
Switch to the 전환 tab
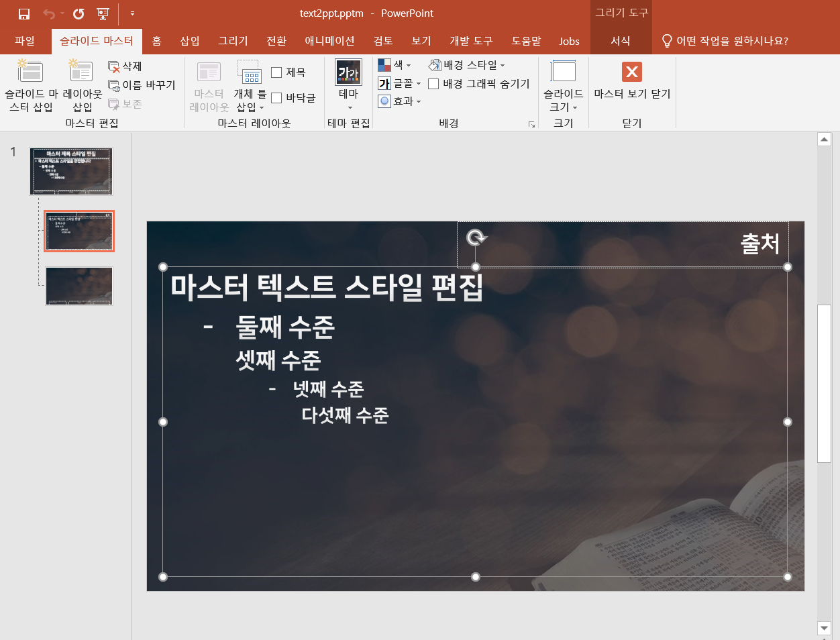(276, 41)
